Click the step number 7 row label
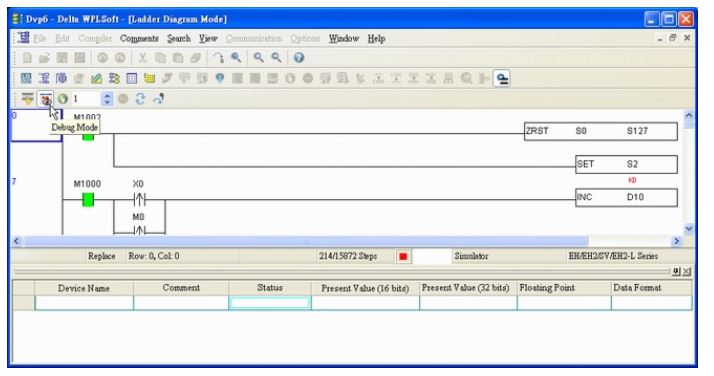Image resolution: width=714 pixels, height=376 pixels. [14, 182]
